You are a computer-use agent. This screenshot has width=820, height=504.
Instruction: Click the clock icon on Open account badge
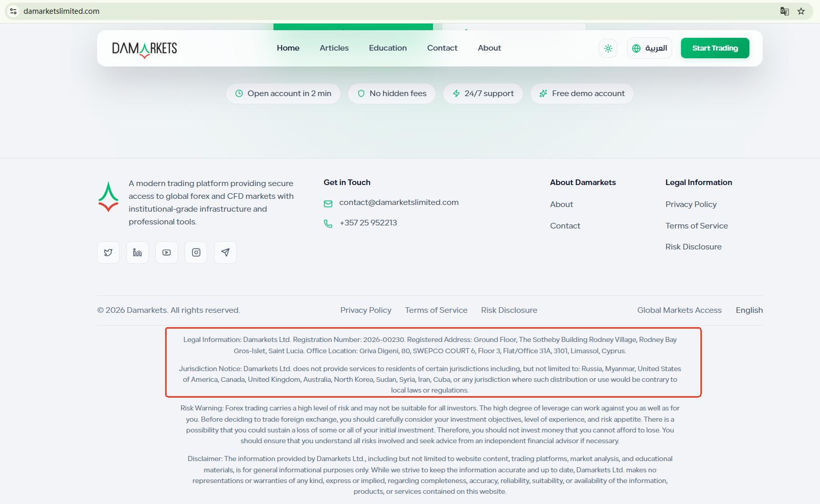tap(239, 94)
